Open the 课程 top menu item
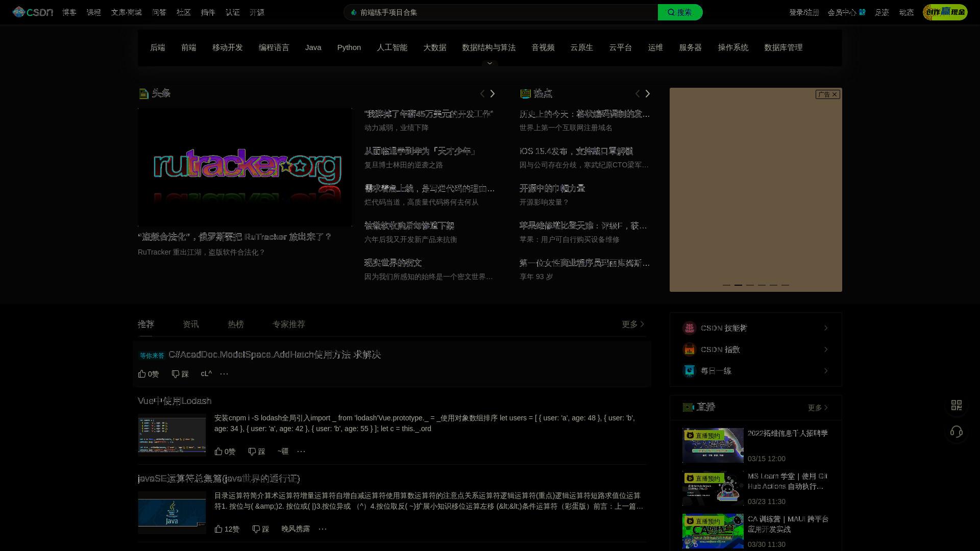Image resolution: width=980 pixels, height=551 pixels. point(94,12)
